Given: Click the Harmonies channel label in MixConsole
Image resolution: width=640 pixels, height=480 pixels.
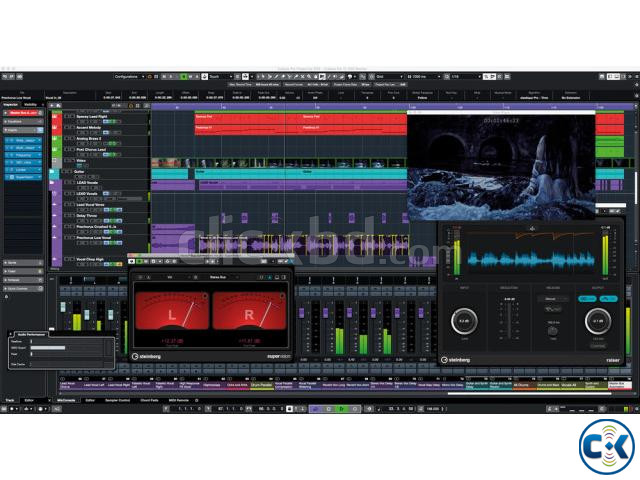Looking at the screenshot, I should [x=214, y=385].
